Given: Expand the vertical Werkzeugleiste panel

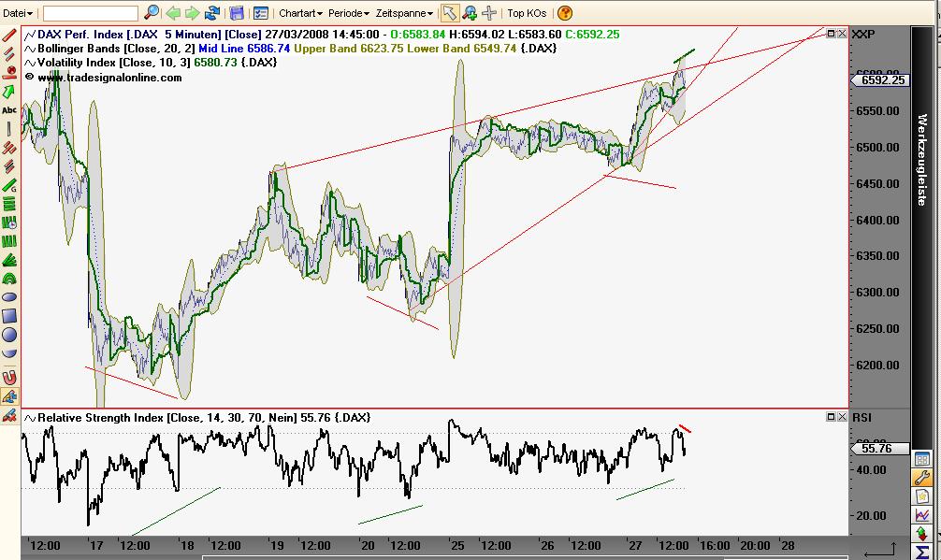Looking at the screenshot, I should [922, 161].
